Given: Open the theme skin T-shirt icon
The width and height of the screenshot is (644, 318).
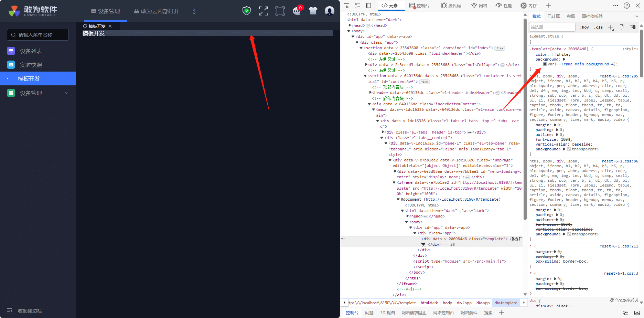Looking at the screenshot, I should click(313, 11).
